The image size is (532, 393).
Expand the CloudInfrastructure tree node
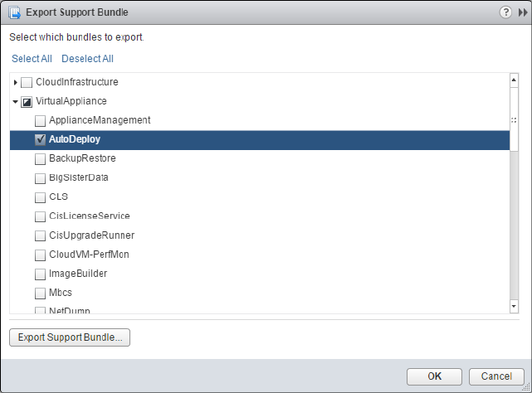point(15,82)
